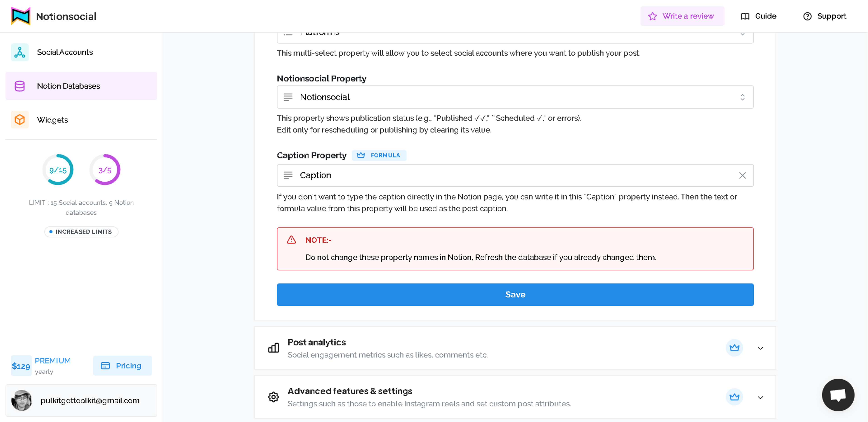
Task: Open the Write a review link
Action: (682, 16)
